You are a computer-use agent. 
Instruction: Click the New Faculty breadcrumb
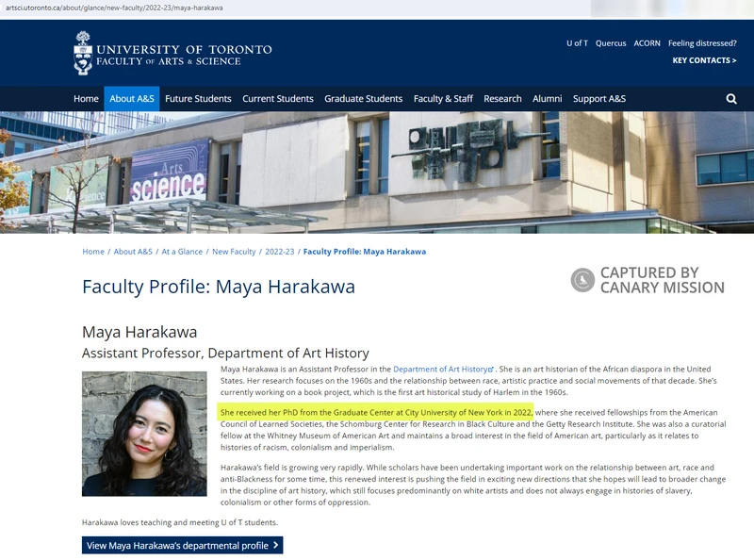pos(234,252)
